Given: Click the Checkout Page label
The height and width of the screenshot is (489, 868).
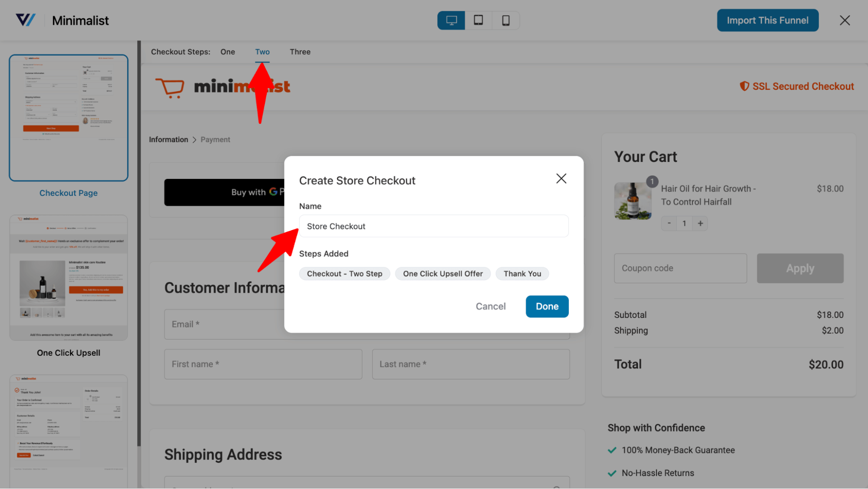Looking at the screenshot, I should tap(69, 193).
